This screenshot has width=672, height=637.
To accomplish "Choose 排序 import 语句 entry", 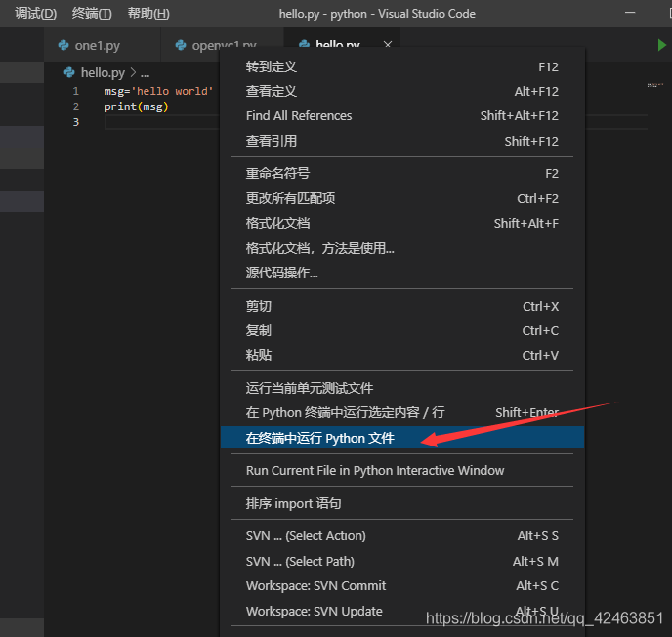I will coord(402,503).
